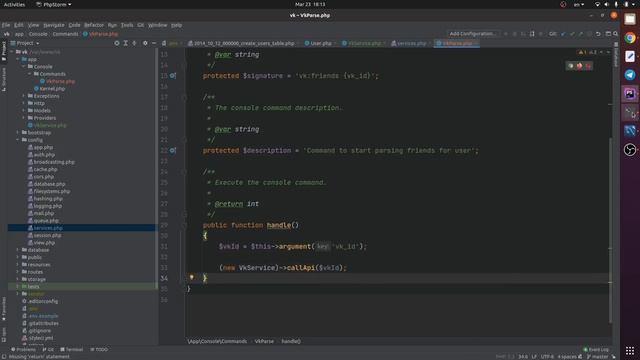Click Git commit green checkmark icon
Image resolution: width=640 pixels, height=360 pixels.
(572, 34)
